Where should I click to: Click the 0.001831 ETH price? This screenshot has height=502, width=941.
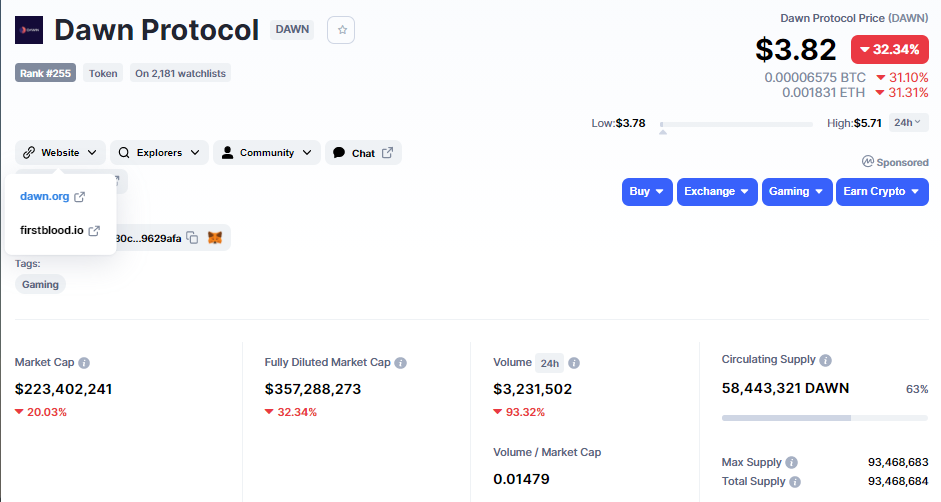coord(823,92)
